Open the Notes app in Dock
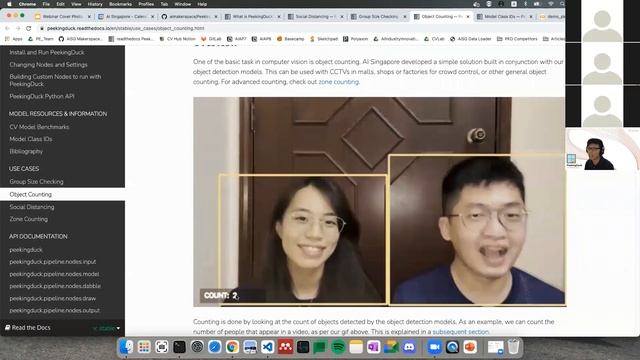The width and height of the screenshot is (640, 360). pyautogui.click(x=356, y=347)
